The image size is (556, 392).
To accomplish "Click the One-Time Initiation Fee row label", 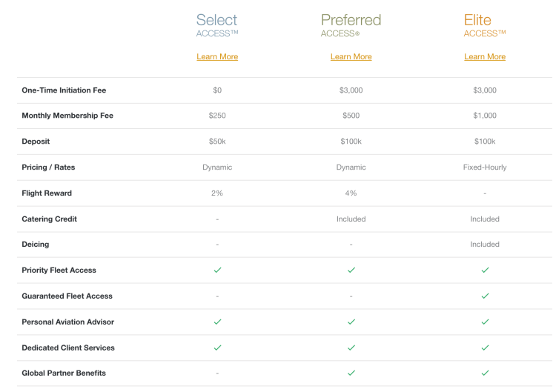I will [x=64, y=90].
